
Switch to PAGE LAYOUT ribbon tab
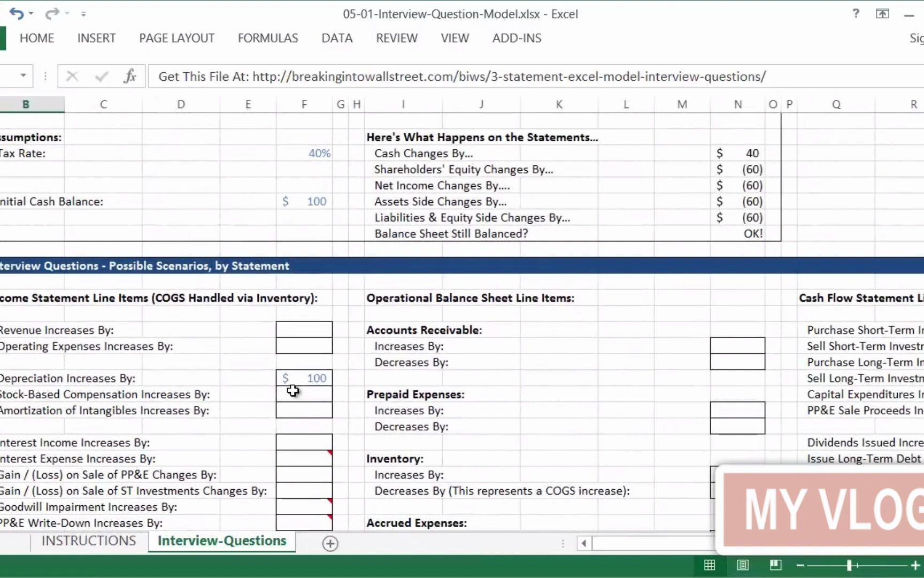[176, 38]
